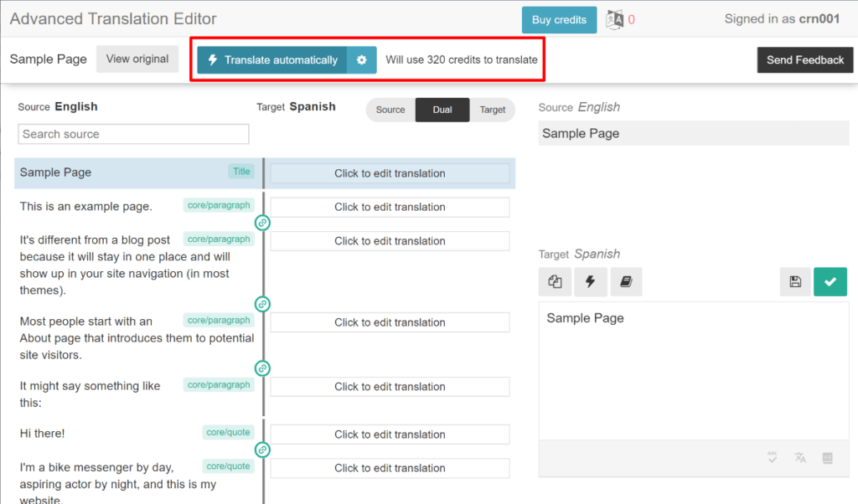Screen dimensions: 858x504
Task: Click the language translation 文A icon
Action: point(799,458)
